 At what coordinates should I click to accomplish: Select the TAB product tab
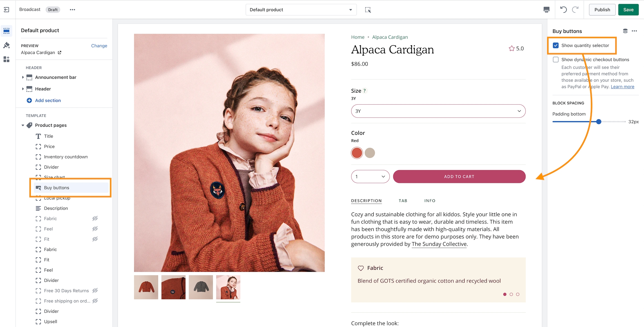click(x=403, y=201)
